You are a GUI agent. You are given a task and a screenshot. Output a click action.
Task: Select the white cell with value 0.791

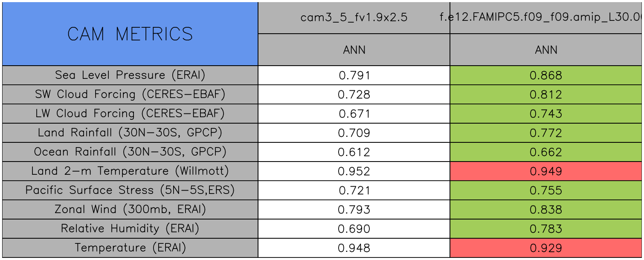pyautogui.click(x=354, y=75)
